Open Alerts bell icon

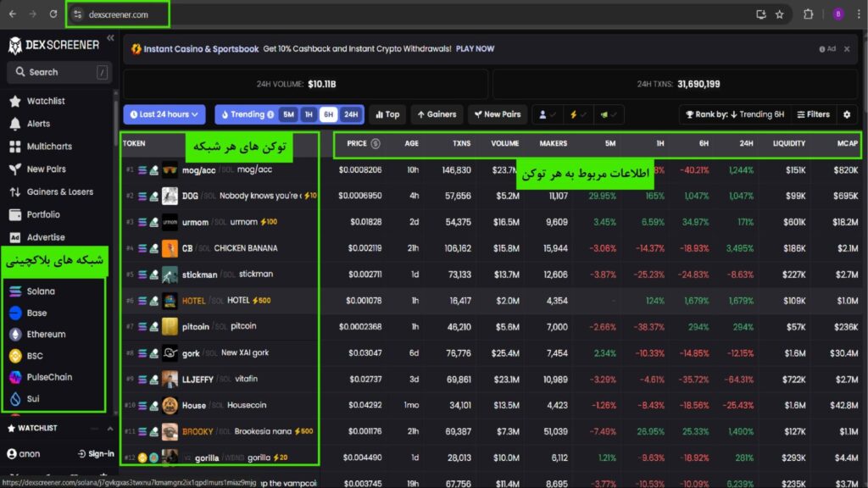click(15, 124)
